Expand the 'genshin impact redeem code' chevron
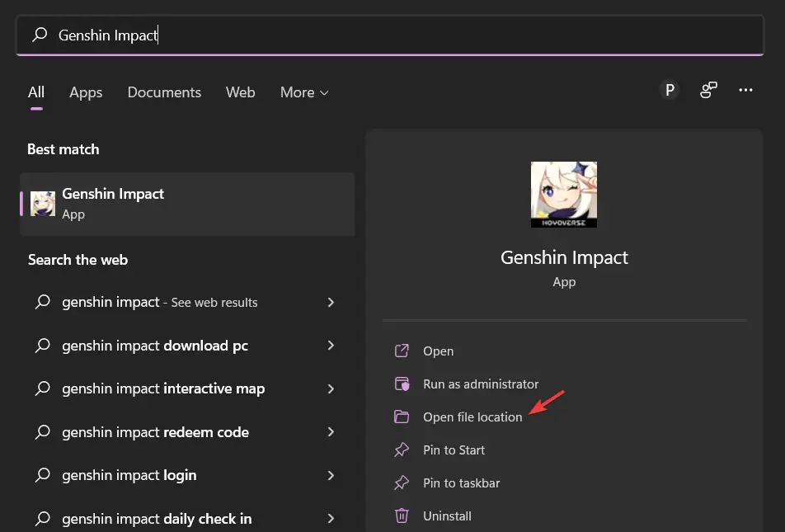 (331, 432)
